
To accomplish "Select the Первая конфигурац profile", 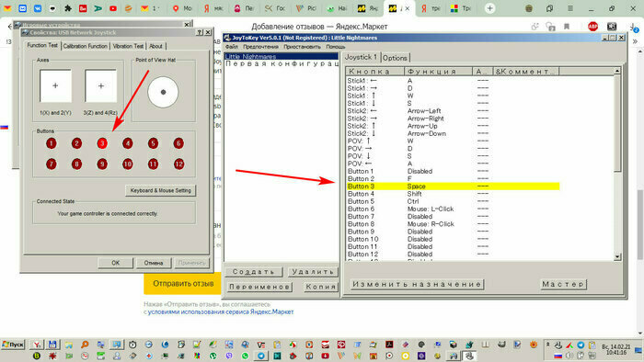I will [282, 64].
